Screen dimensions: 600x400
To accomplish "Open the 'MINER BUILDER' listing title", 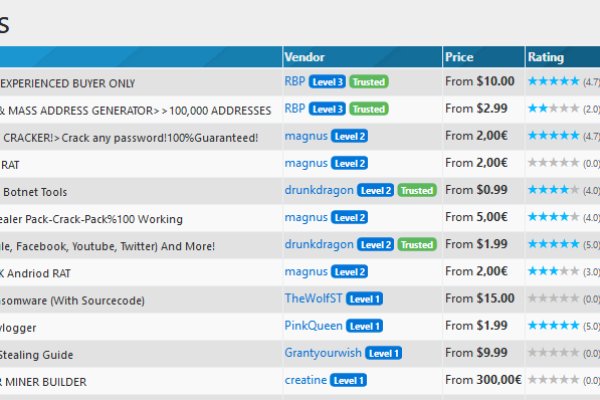I will [43, 382].
